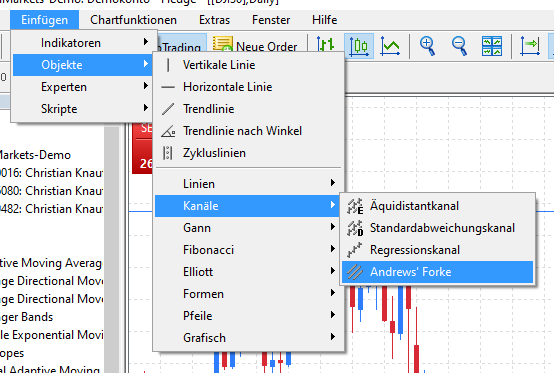Open the Einfügen menu
This screenshot has width=554, height=373.
(x=45, y=20)
